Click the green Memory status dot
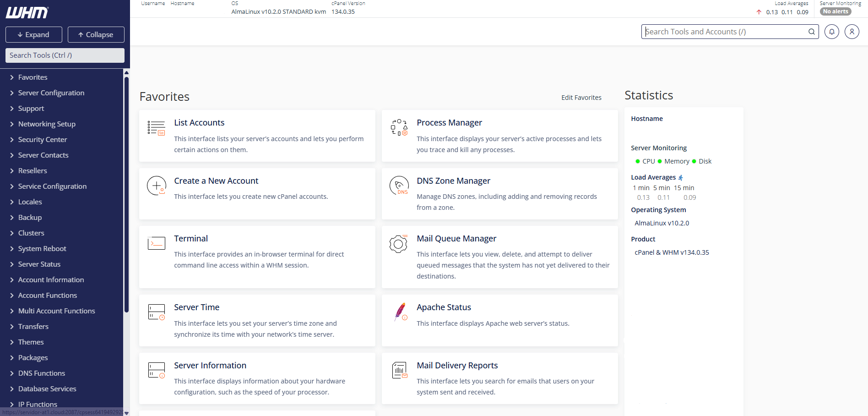The image size is (868, 416). point(660,161)
